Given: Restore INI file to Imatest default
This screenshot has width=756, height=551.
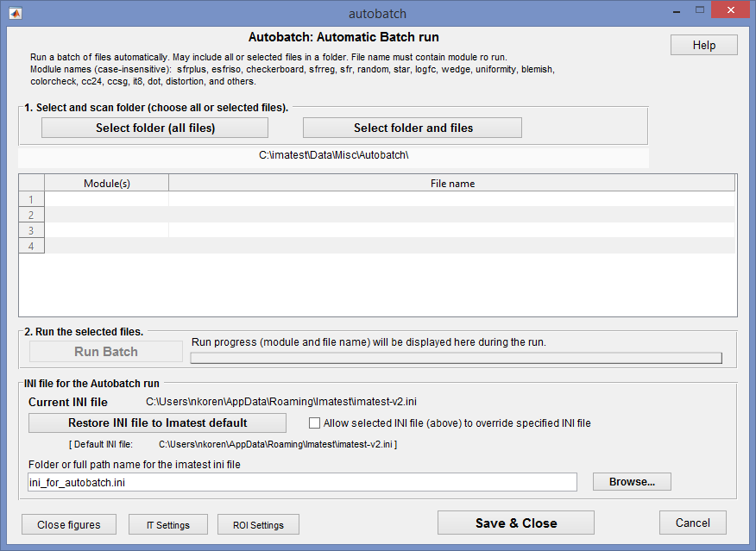Looking at the screenshot, I should 157,423.
